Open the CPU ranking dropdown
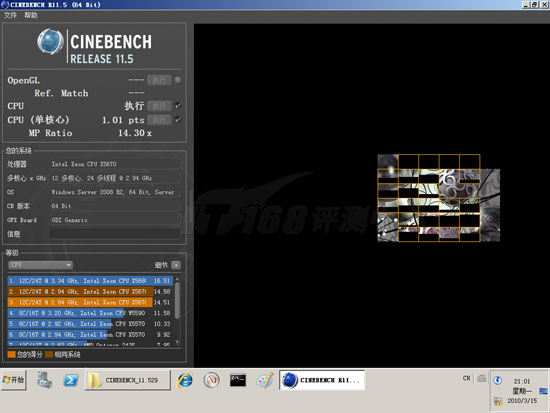 pos(40,265)
